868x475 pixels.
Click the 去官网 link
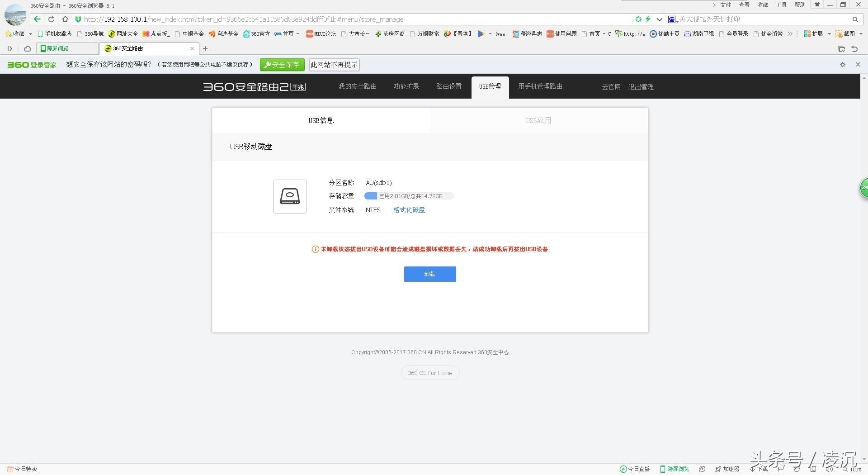[611, 87]
